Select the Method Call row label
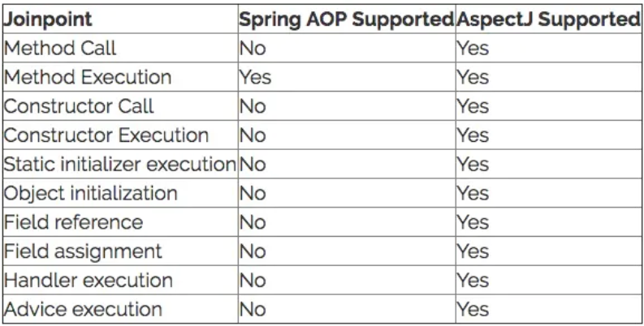 pos(60,49)
